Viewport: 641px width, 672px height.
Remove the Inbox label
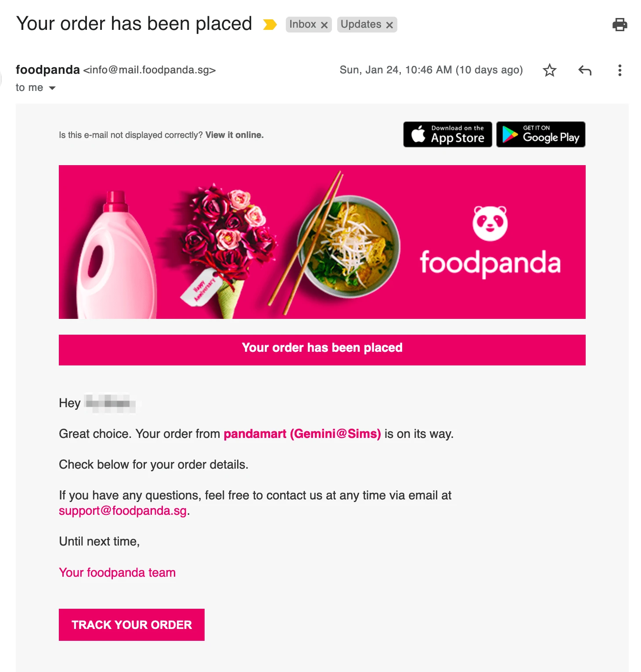coord(324,25)
